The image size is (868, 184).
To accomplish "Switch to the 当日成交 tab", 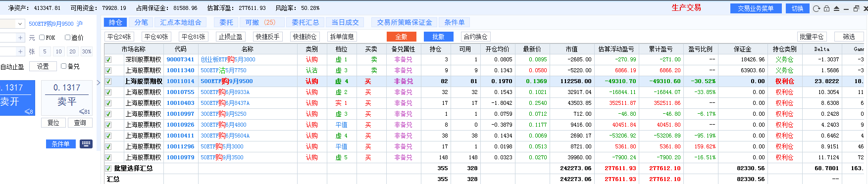I will 345,22.
